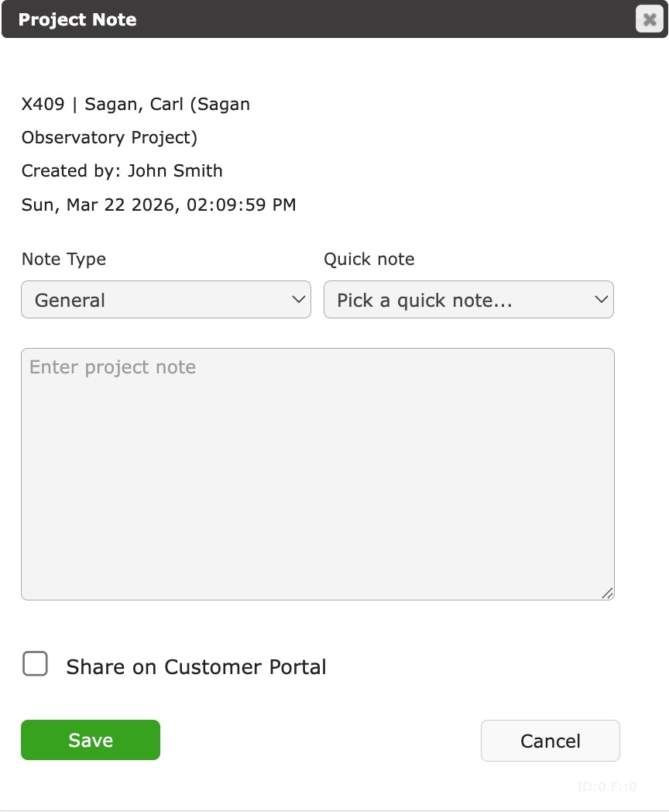Click the Quick note field label
Image resolution: width=669 pixels, height=812 pixels.
click(x=369, y=260)
